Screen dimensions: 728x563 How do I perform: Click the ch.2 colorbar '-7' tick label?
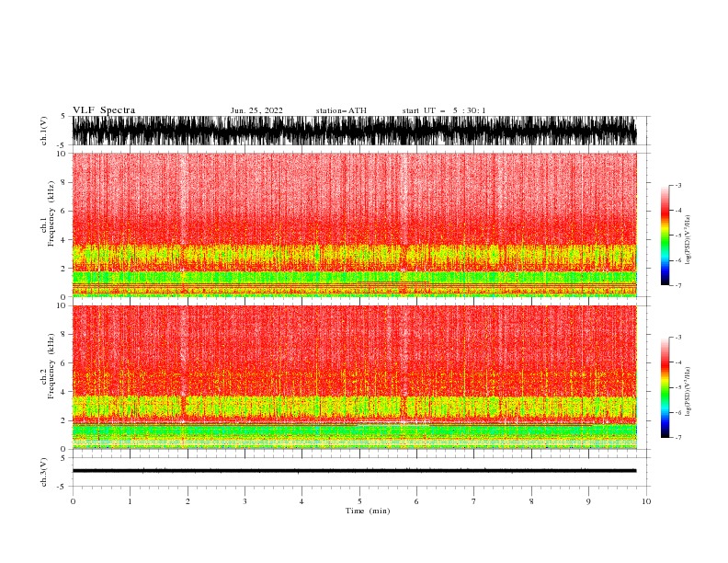[x=677, y=437]
